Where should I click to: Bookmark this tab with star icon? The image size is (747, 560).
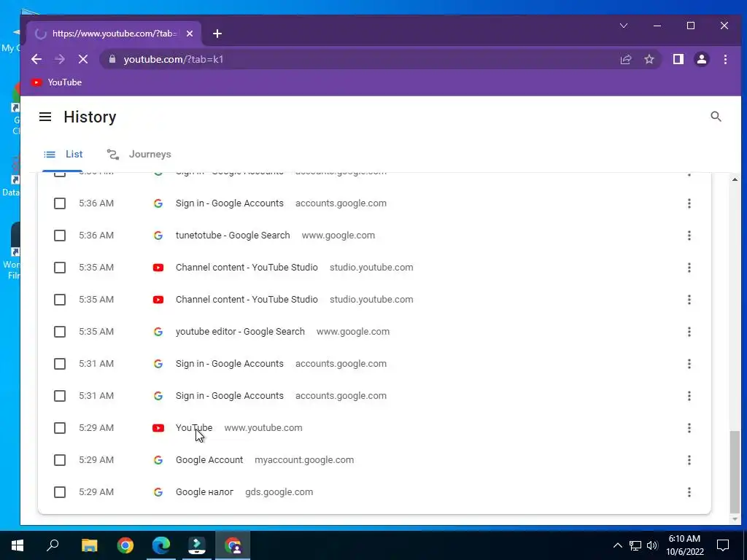649,59
